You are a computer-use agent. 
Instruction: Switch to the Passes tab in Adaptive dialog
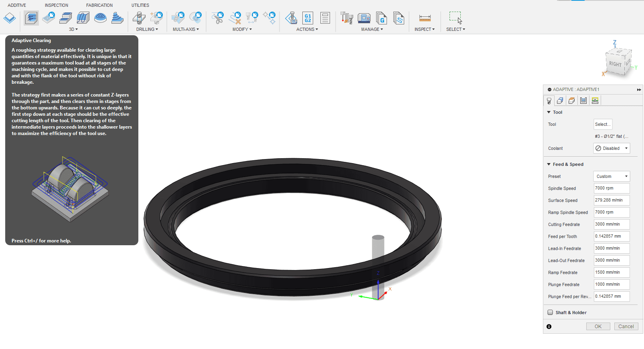583,101
